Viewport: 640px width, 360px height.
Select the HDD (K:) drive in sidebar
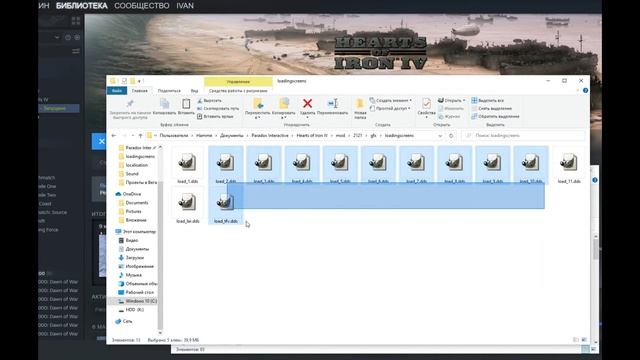point(134,310)
